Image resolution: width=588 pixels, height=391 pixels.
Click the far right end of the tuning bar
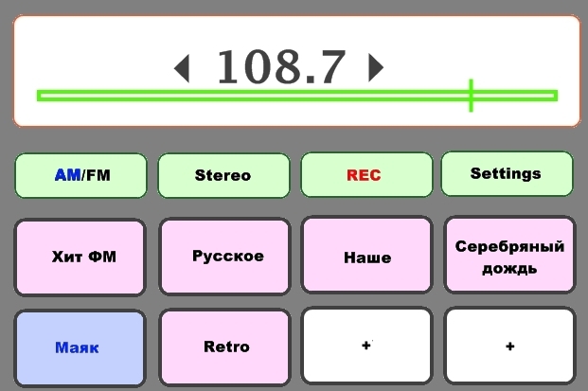pos(552,96)
